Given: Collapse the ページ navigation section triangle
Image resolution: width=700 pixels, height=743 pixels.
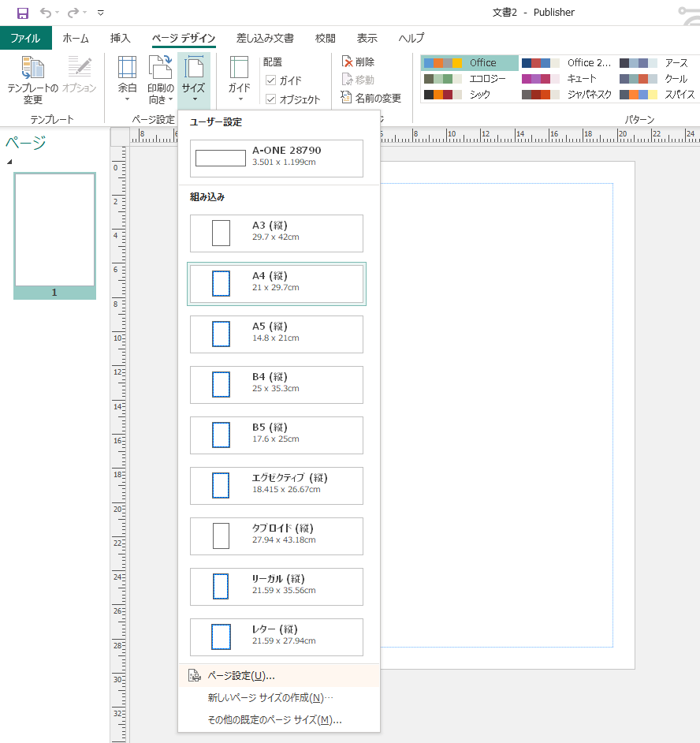Looking at the screenshot, I should tap(9, 162).
